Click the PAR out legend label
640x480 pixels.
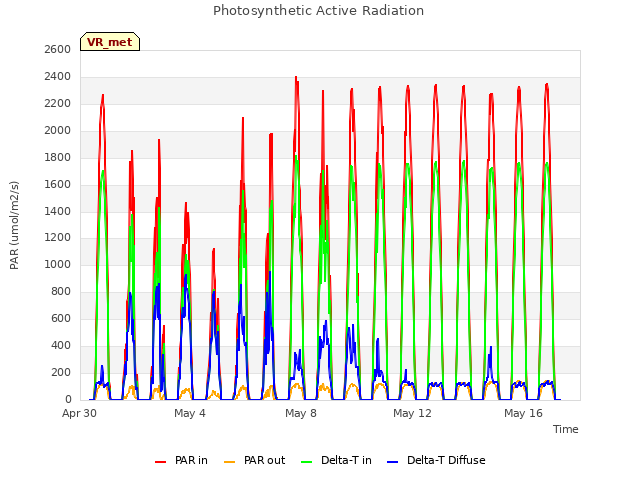[264, 460]
